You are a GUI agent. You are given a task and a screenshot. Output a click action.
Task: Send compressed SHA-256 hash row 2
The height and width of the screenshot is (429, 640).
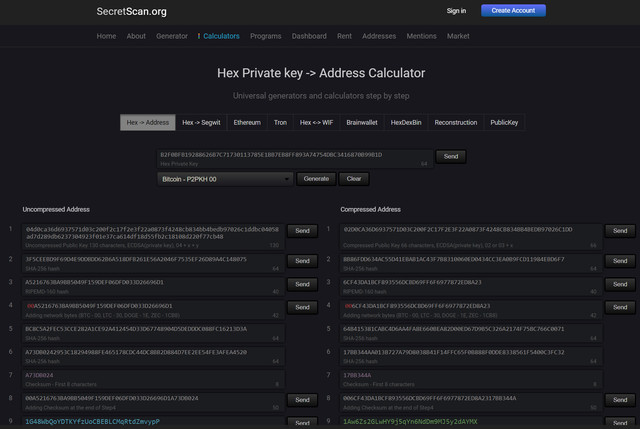click(x=620, y=261)
